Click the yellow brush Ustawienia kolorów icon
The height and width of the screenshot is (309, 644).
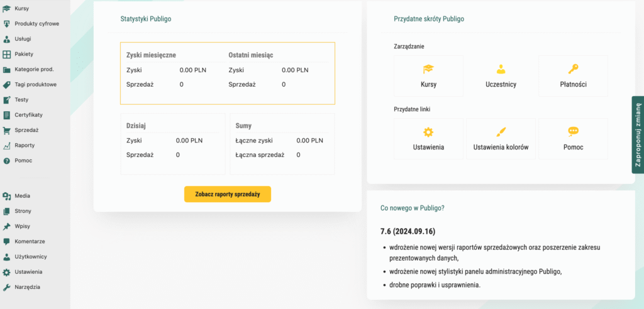tap(501, 132)
